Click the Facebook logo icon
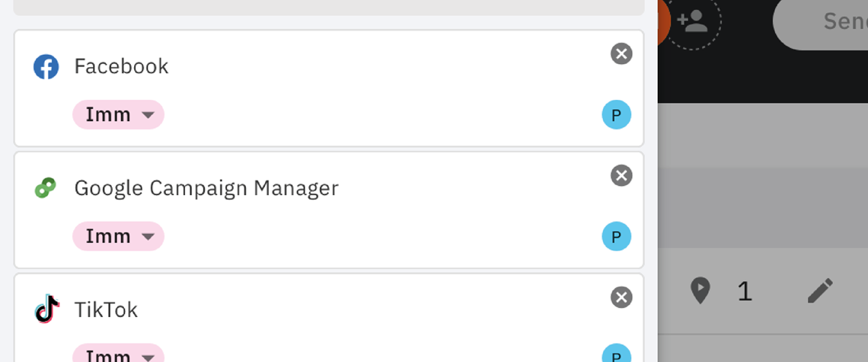This screenshot has height=362, width=868. 46,66
